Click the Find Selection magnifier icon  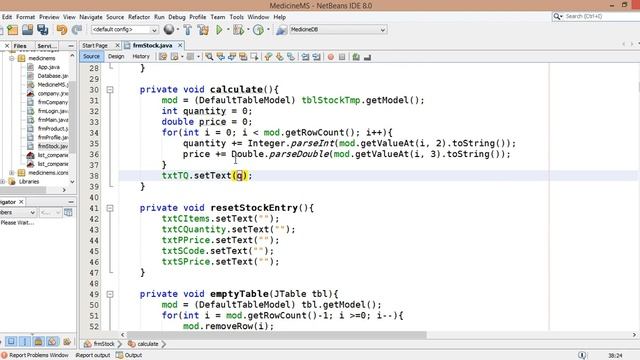pyautogui.click(x=209, y=57)
